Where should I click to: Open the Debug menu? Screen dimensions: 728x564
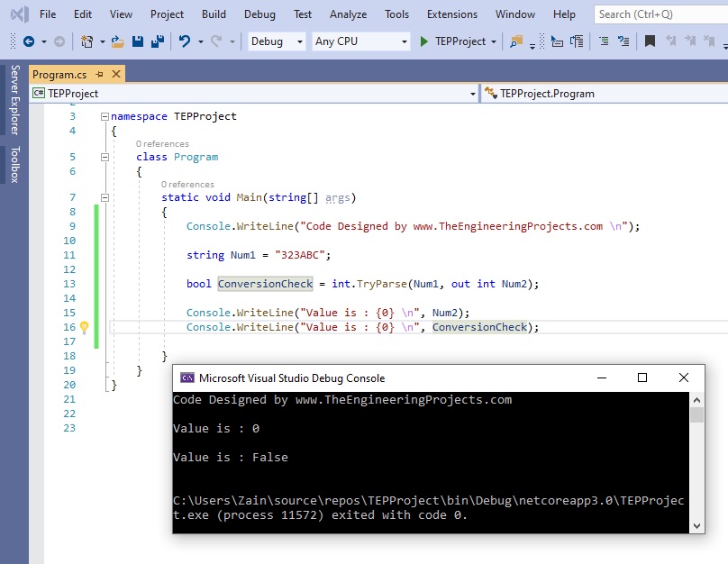[x=259, y=14]
